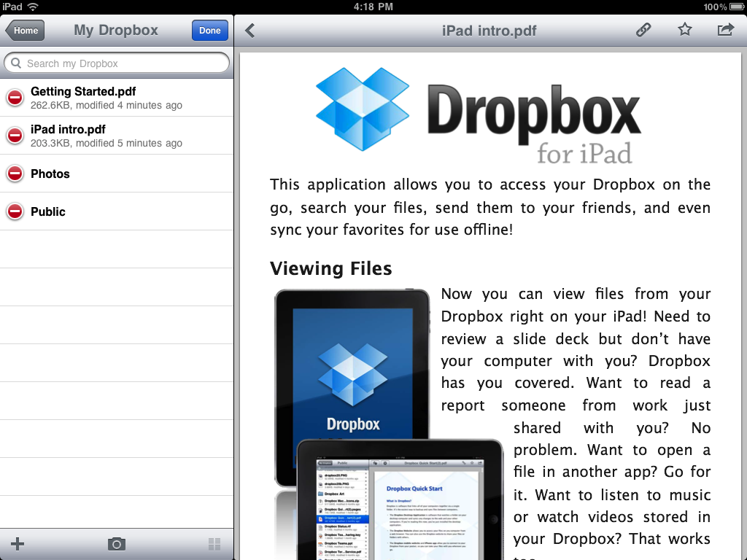Click the Search my Dropbox field

117,63
